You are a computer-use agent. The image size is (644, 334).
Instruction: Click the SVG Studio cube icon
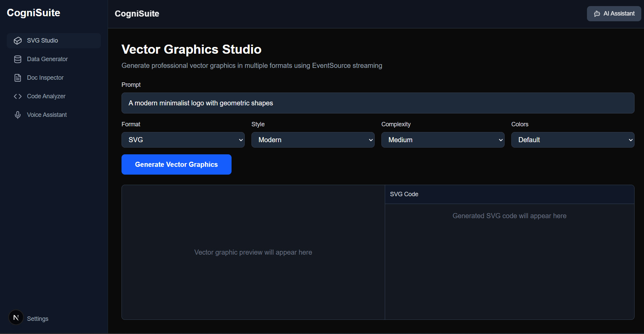(18, 41)
